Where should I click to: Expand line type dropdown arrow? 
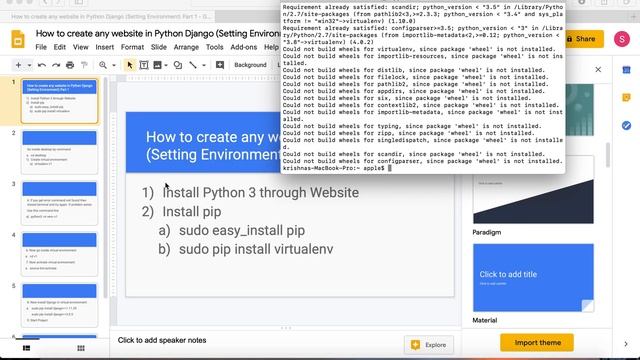pyautogui.click(x=204, y=65)
